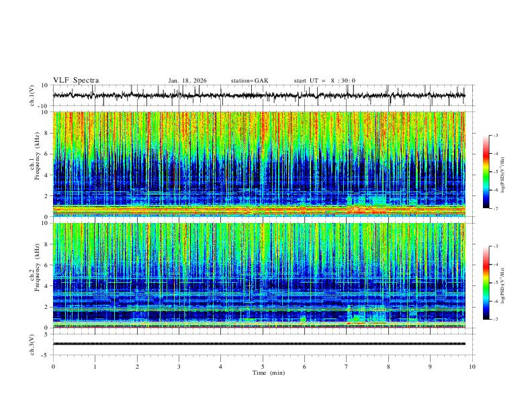This screenshot has height=411, width=532.
Task: Click the "start UT = 8 :30: 0" text
Action: tap(324, 81)
